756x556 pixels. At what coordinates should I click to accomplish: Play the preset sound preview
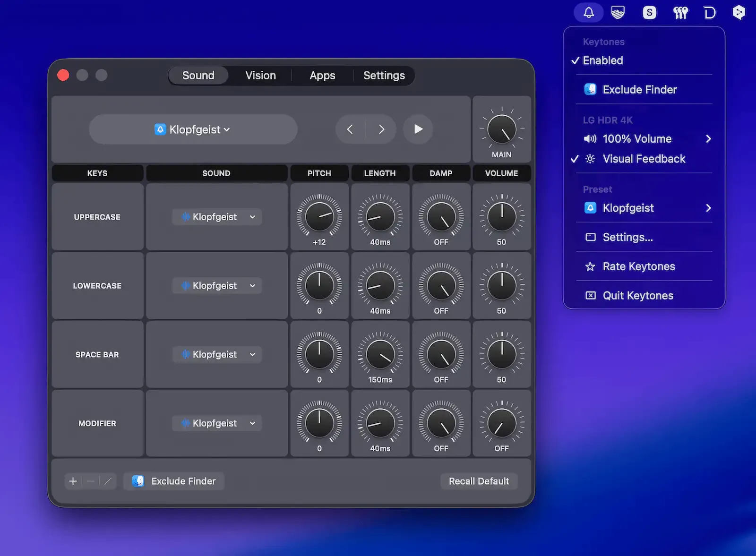(418, 129)
